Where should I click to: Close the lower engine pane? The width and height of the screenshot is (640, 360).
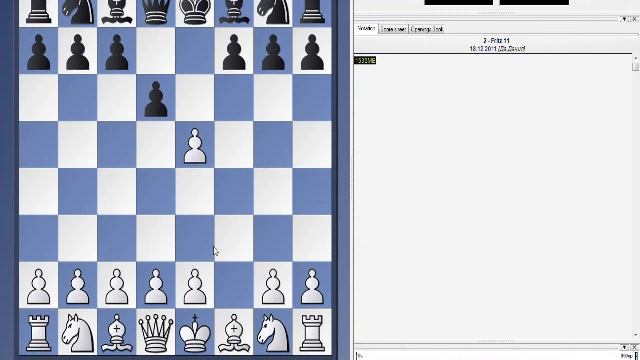point(634,347)
